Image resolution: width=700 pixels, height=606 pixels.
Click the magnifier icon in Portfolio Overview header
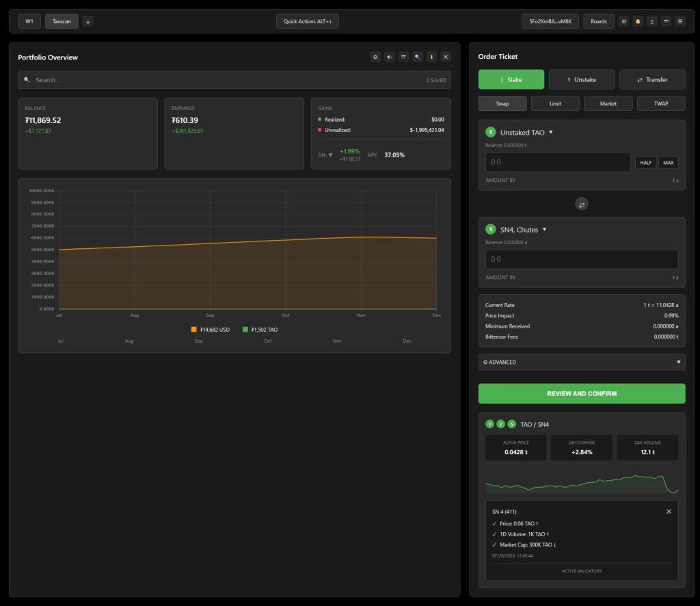(418, 57)
